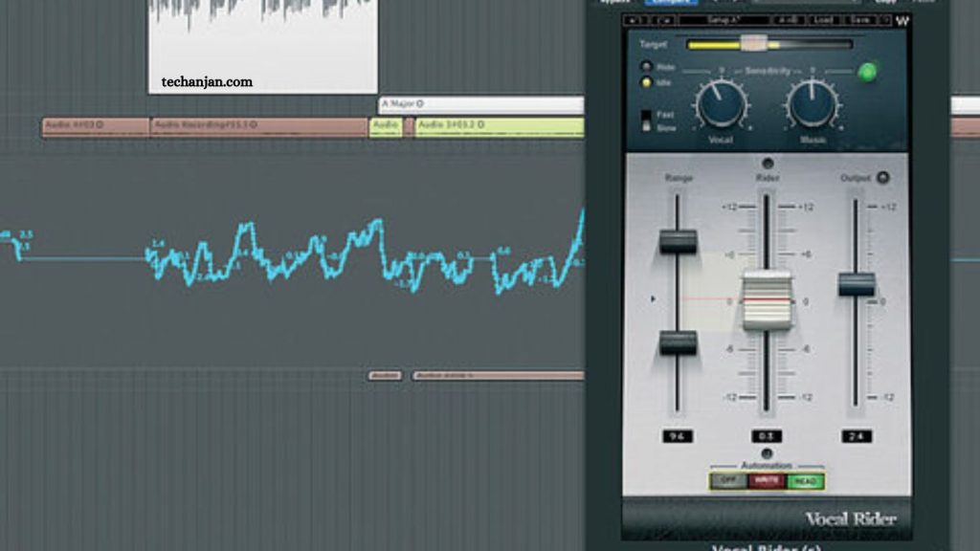Click the Redo arrow in Vocal Rider toolbar

pos(663,21)
